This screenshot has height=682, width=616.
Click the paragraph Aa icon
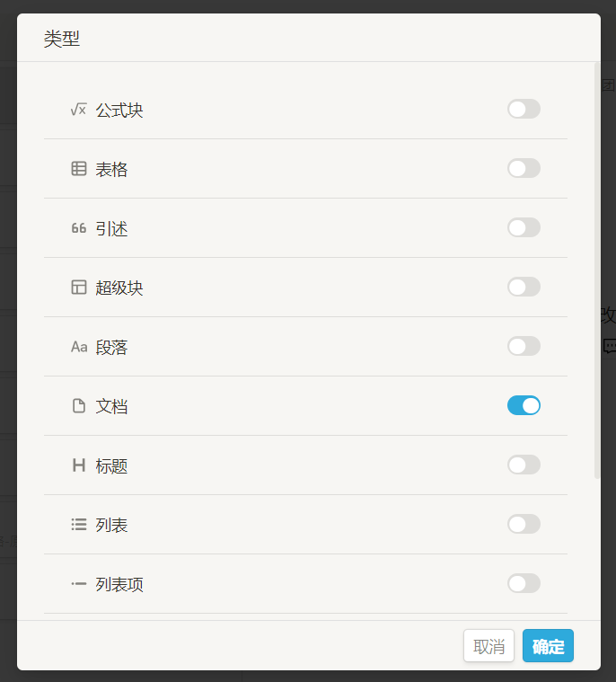(x=79, y=347)
